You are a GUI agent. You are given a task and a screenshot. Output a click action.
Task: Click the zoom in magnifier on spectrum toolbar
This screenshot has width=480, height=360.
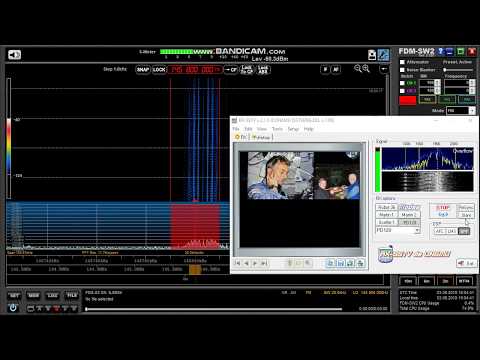click(366, 69)
